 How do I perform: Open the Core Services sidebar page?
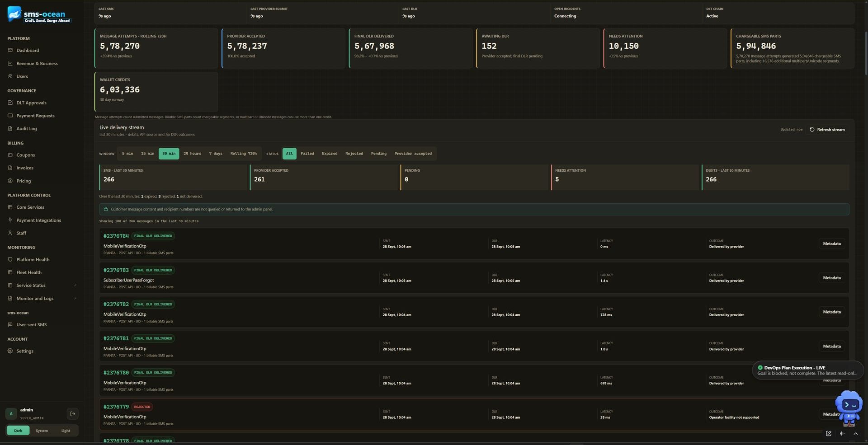pos(30,207)
